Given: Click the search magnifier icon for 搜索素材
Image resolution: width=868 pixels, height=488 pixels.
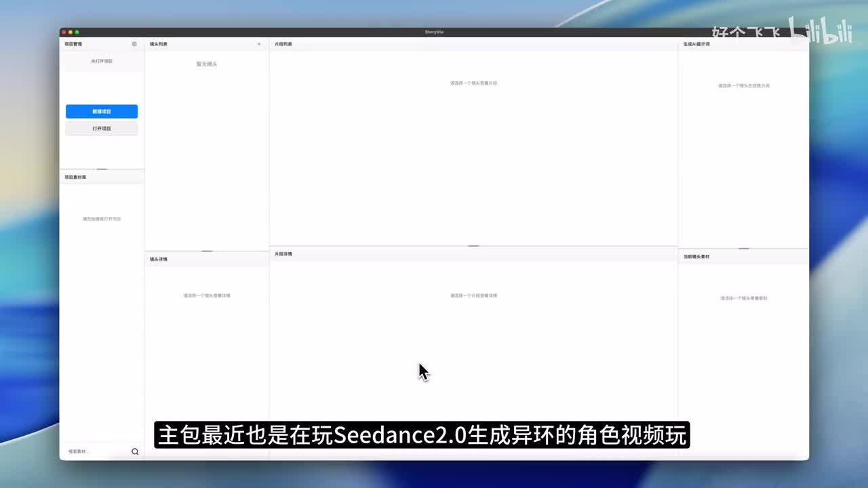Looking at the screenshot, I should point(135,451).
